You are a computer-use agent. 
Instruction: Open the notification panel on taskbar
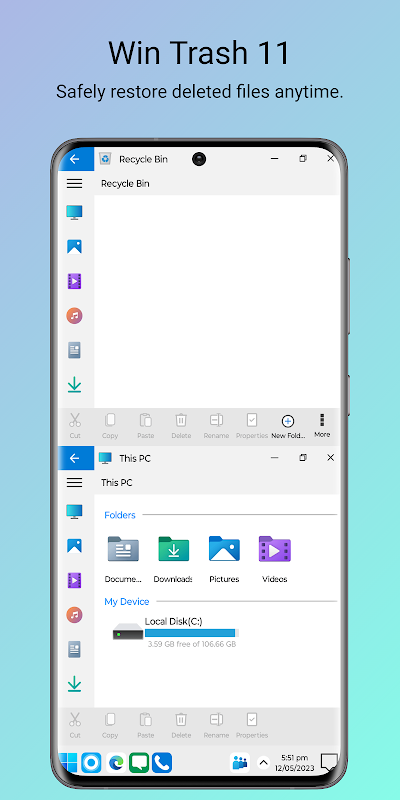point(330,762)
